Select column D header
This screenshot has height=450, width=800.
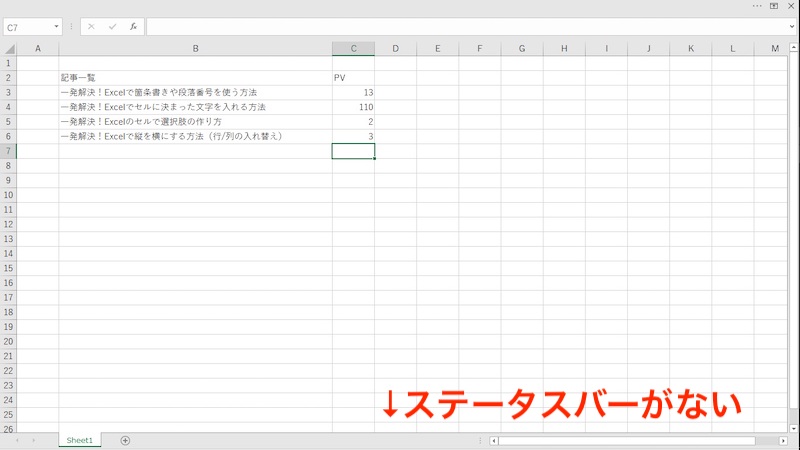pos(395,49)
